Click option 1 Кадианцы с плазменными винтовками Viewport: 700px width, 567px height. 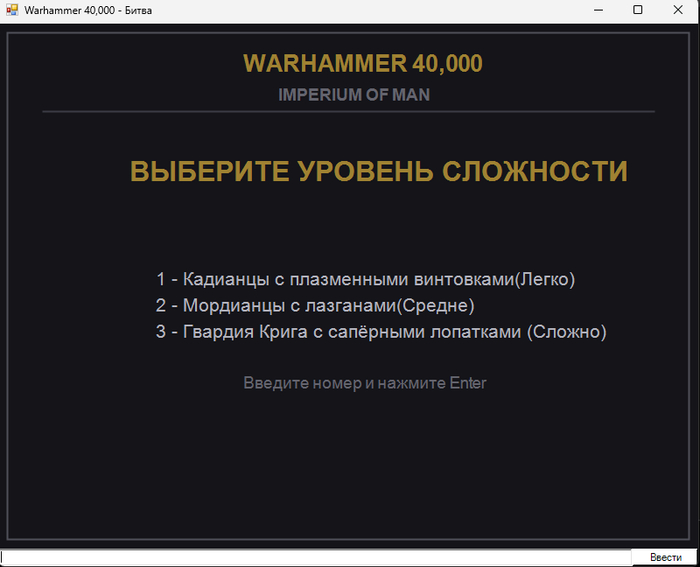(x=366, y=279)
